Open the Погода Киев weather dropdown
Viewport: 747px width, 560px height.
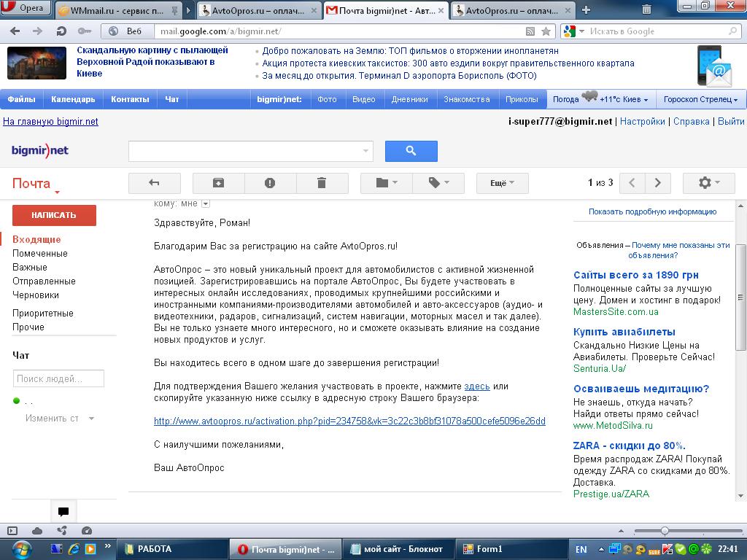[601, 99]
